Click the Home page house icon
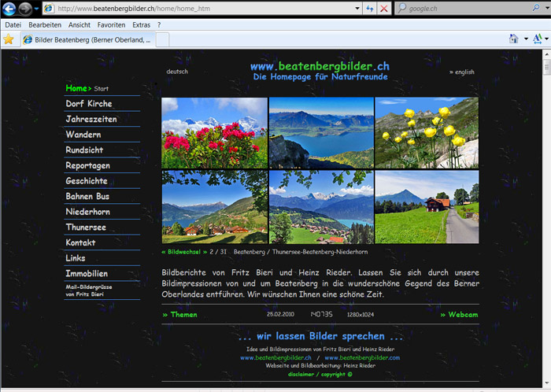 coord(514,39)
